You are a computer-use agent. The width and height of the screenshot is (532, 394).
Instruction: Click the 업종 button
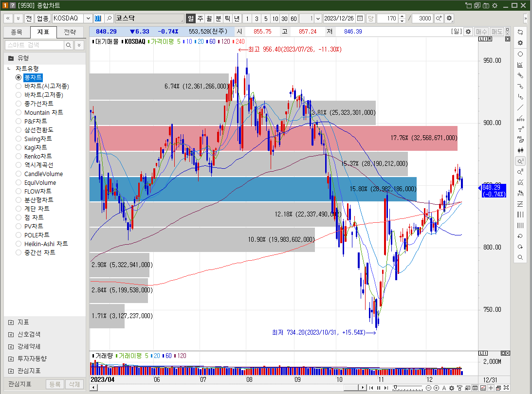click(x=43, y=18)
